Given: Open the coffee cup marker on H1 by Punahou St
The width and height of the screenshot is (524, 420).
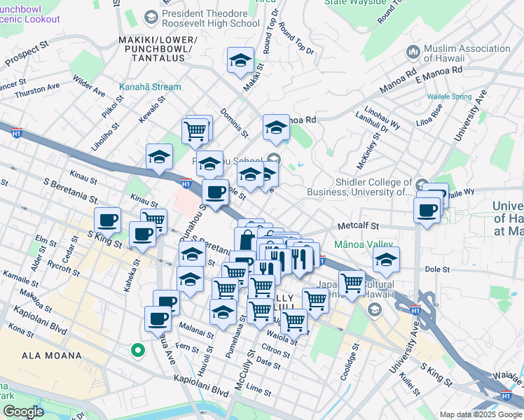Looking at the screenshot, I should point(216,194).
